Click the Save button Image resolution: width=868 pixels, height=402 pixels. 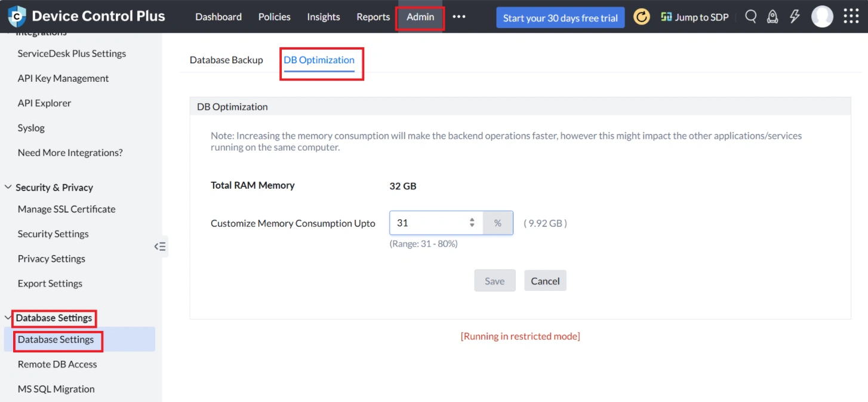point(495,281)
